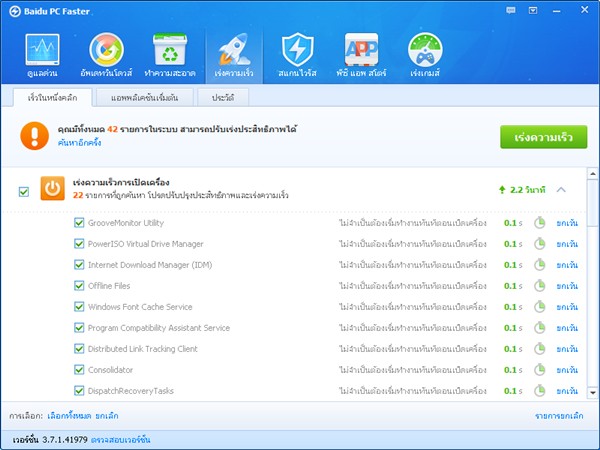Click delay clock icon for PowerISO Virtual Drive Manager
Image resolution: width=600 pixels, height=450 pixels.
point(540,244)
